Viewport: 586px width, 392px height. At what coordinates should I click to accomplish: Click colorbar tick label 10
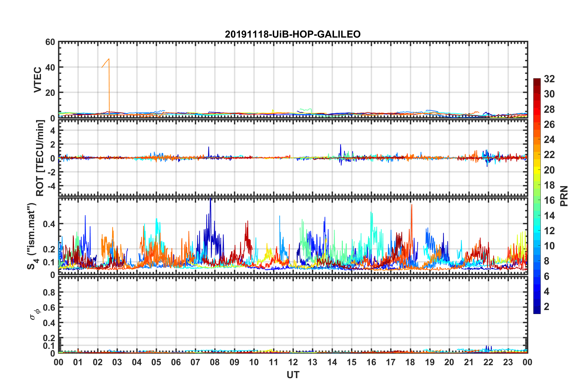(549, 246)
